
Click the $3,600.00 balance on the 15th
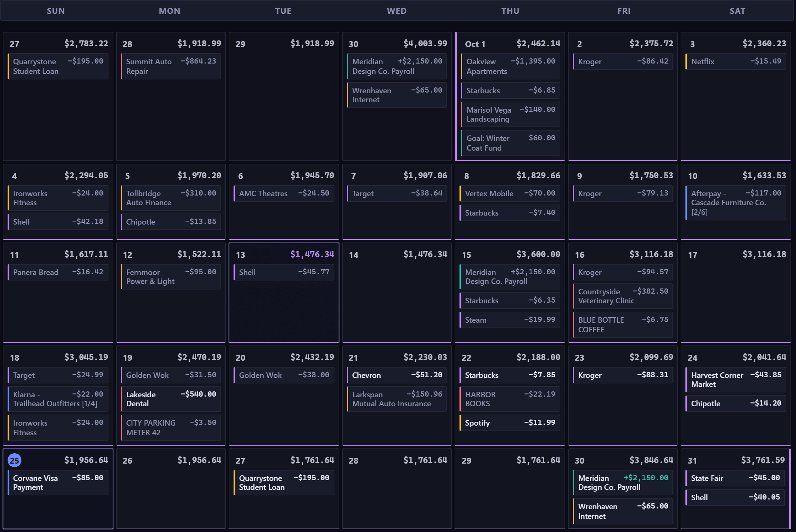[x=538, y=254]
